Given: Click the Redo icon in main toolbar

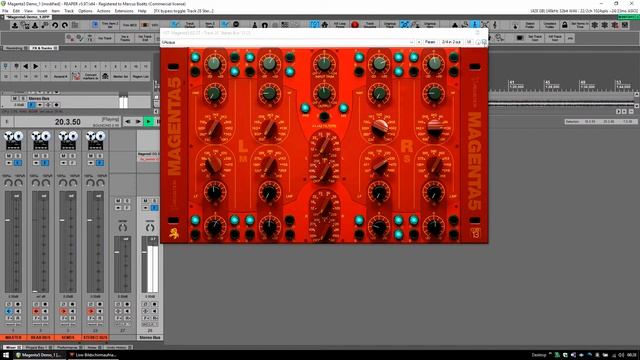Looking at the screenshot, I should pos(64,25).
